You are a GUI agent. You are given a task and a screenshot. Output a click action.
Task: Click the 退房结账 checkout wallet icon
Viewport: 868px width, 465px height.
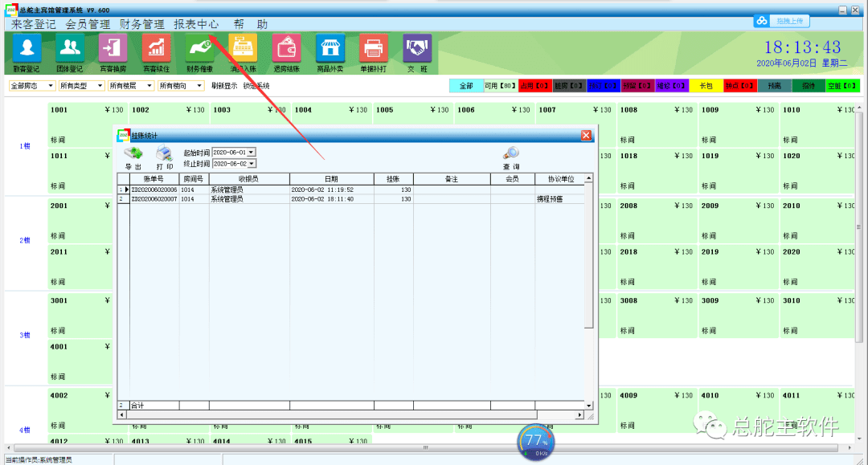tap(286, 53)
